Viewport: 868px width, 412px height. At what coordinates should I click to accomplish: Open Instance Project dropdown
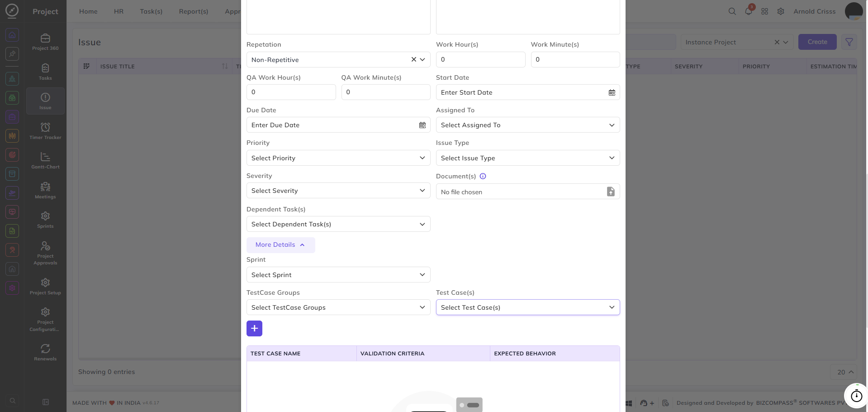pyautogui.click(x=737, y=42)
